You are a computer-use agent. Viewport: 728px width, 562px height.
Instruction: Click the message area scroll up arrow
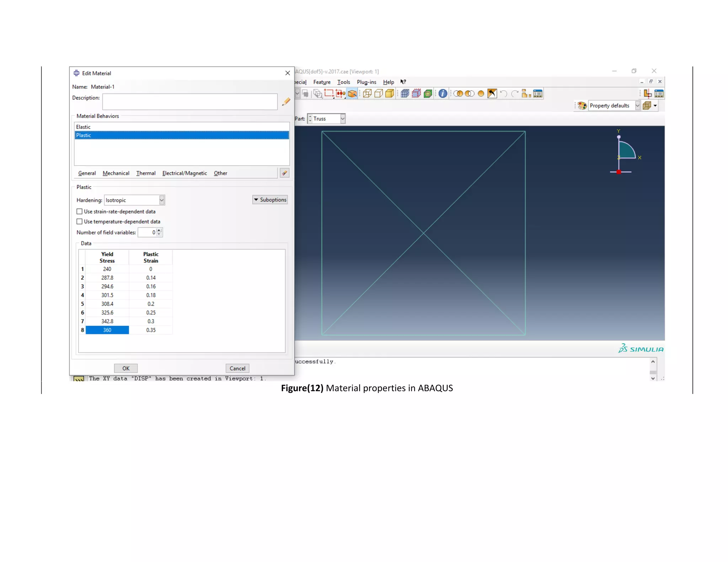[x=653, y=362]
